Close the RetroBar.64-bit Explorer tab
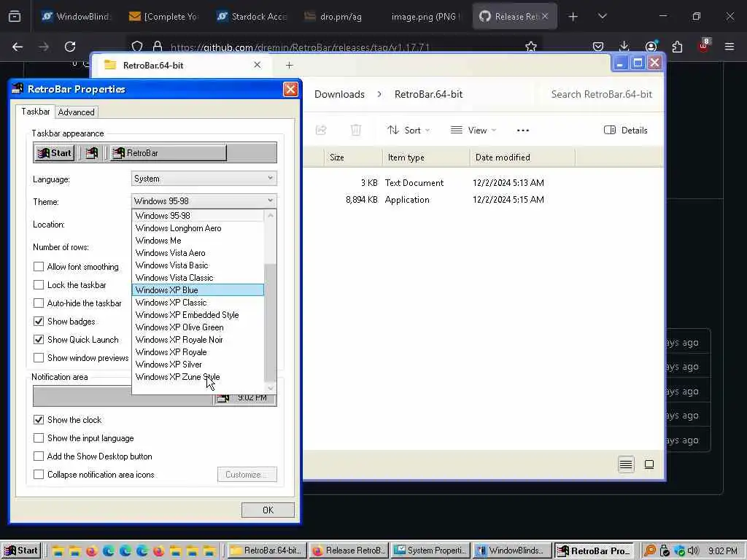This screenshot has height=560, width=747. coord(258,65)
